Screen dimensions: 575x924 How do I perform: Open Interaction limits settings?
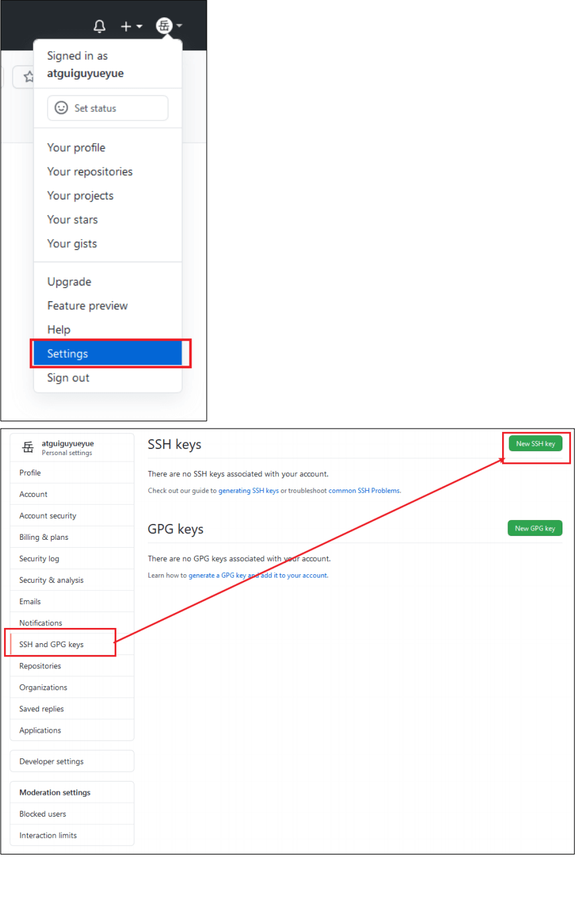pos(72,835)
